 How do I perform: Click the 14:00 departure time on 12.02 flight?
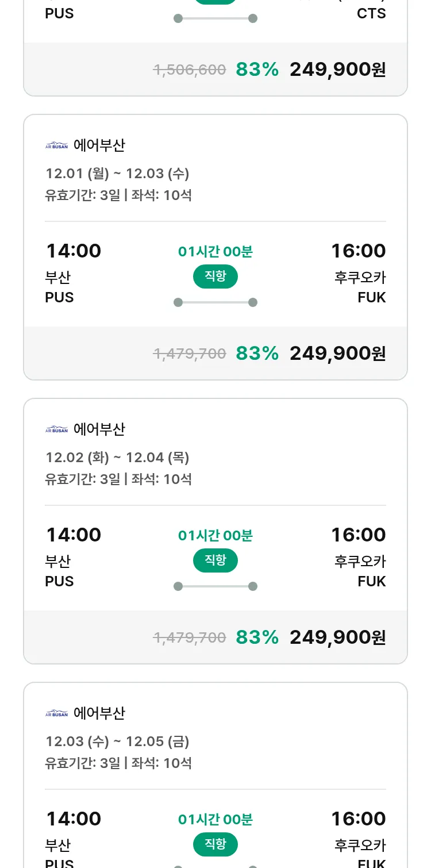pos(74,535)
